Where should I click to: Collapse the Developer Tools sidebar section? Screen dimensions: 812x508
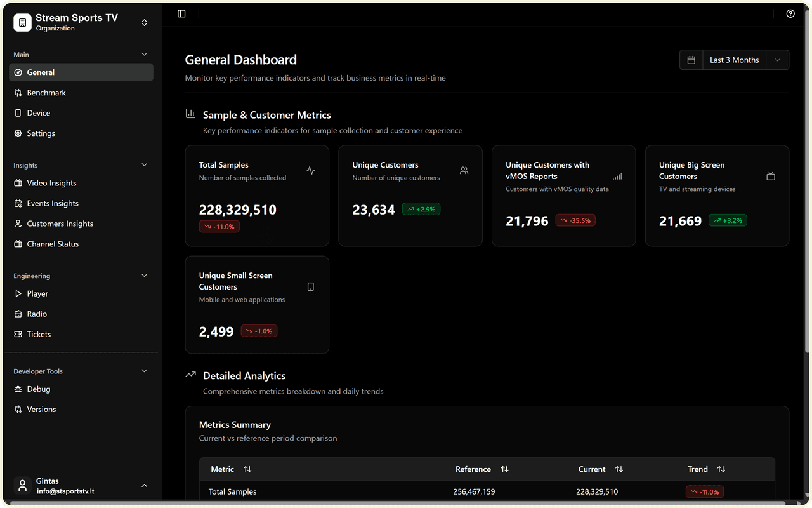144,371
